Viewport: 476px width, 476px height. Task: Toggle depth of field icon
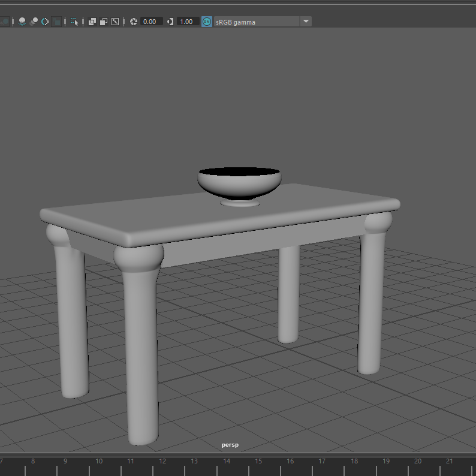[x=57, y=22]
